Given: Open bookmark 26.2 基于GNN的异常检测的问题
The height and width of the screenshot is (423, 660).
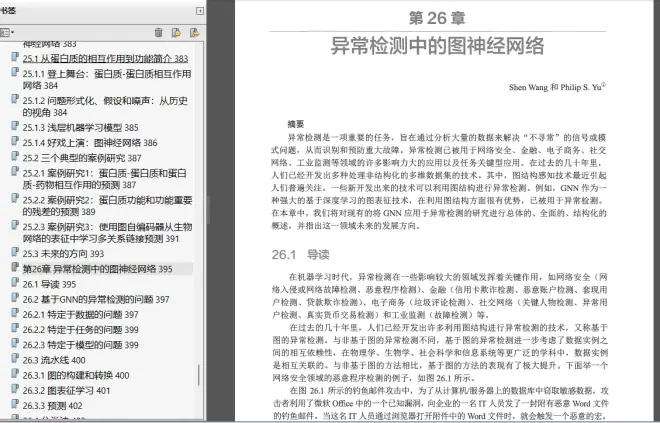Looking at the screenshot, I should coord(96,299).
